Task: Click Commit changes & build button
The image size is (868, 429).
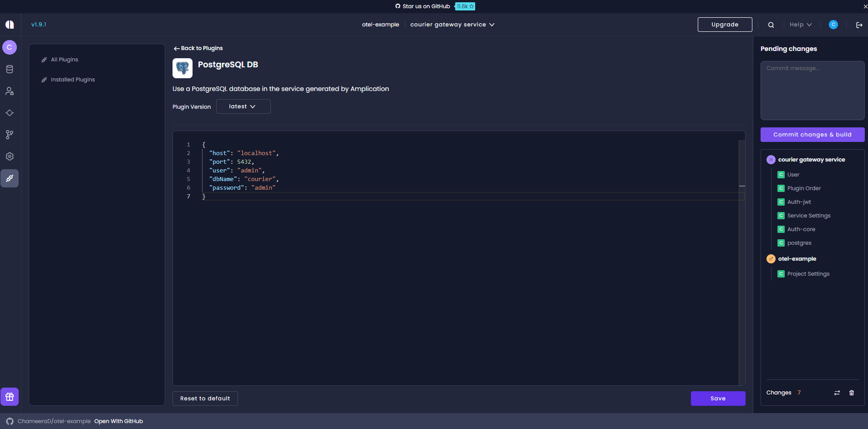Action: pyautogui.click(x=812, y=135)
